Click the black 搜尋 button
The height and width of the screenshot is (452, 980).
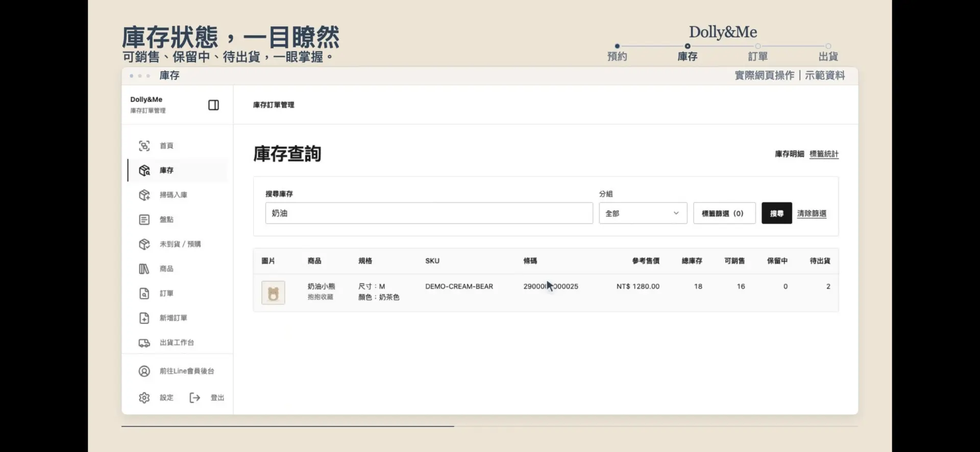pyautogui.click(x=777, y=213)
